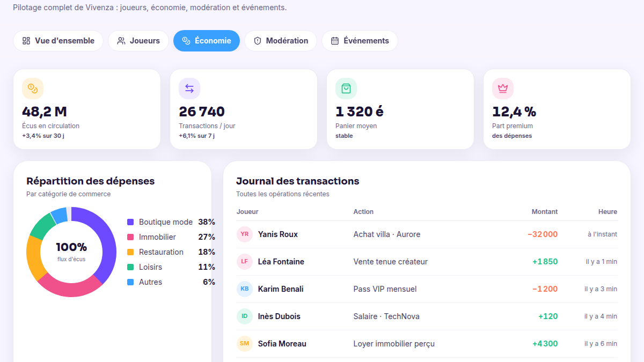The image size is (644, 362).
Task: Select the Économie tab
Action: 207,41
